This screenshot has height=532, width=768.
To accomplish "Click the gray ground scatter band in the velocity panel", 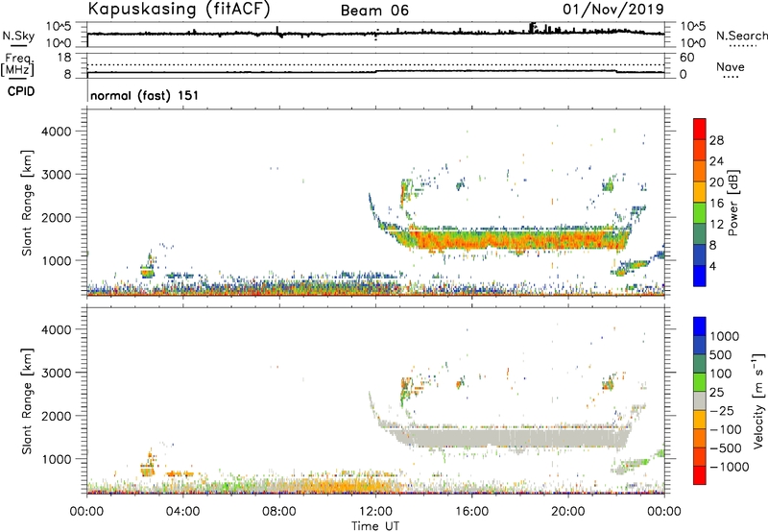I will (515, 437).
